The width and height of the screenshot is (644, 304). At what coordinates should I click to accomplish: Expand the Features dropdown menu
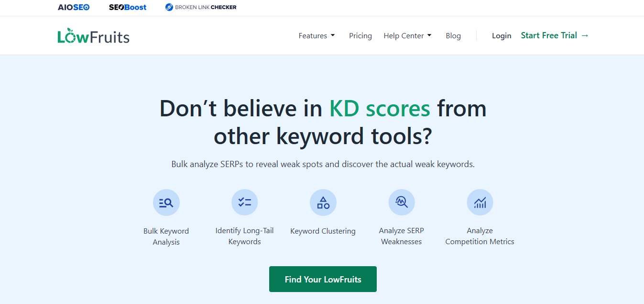[x=317, y=36]
